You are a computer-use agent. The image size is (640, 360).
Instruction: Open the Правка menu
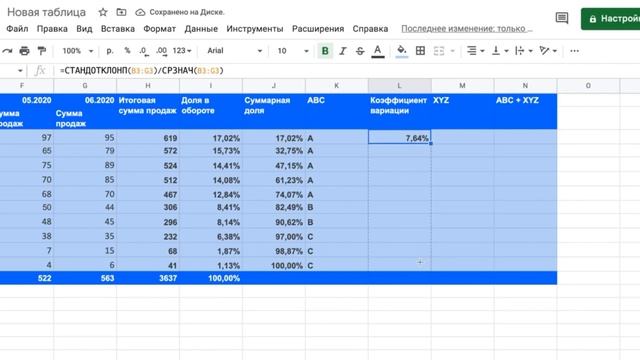pos(52,29)
